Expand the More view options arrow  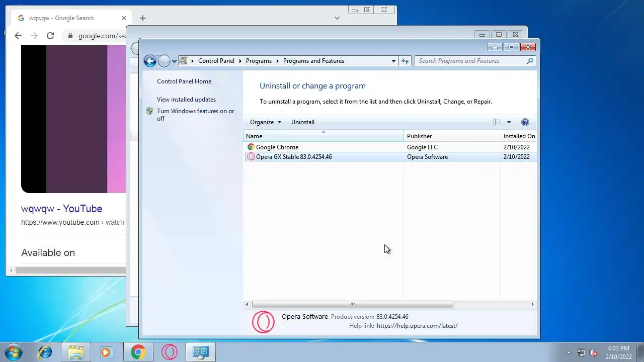point(509,122)
